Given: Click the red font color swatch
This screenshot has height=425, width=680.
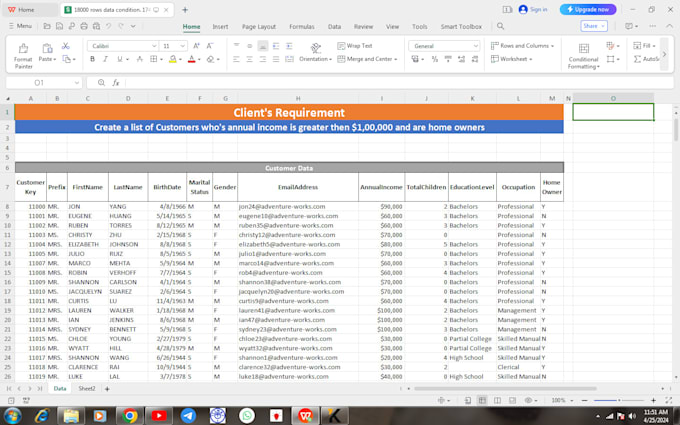Looking at the screenshot, I should click(x=191, y=59).
